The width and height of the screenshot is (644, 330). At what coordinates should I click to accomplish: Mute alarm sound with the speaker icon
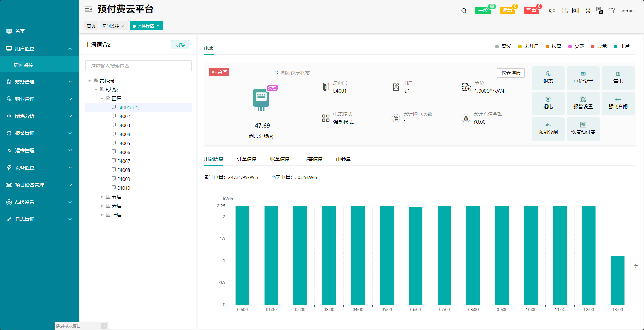click(x=552, y=11)
